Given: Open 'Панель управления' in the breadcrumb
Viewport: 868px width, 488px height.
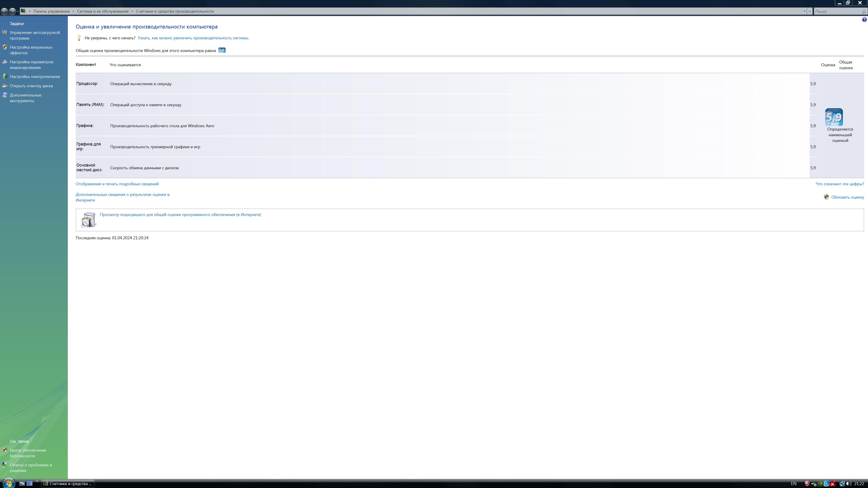Looking at the screenshot, I should [51, 11].
